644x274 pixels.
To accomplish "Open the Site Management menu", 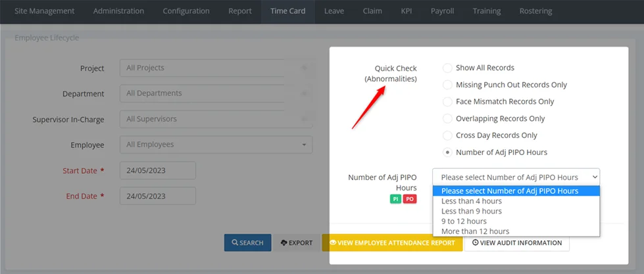I will (44, 11).
